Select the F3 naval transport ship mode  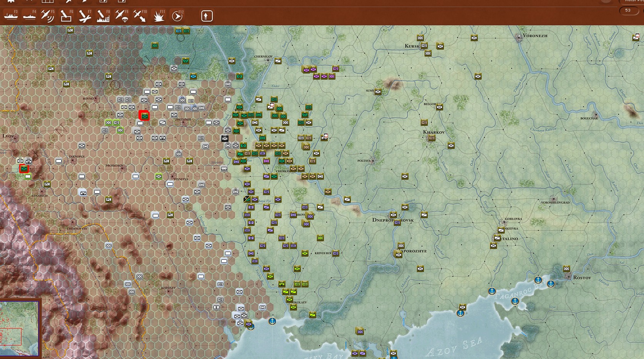point(11,16)
